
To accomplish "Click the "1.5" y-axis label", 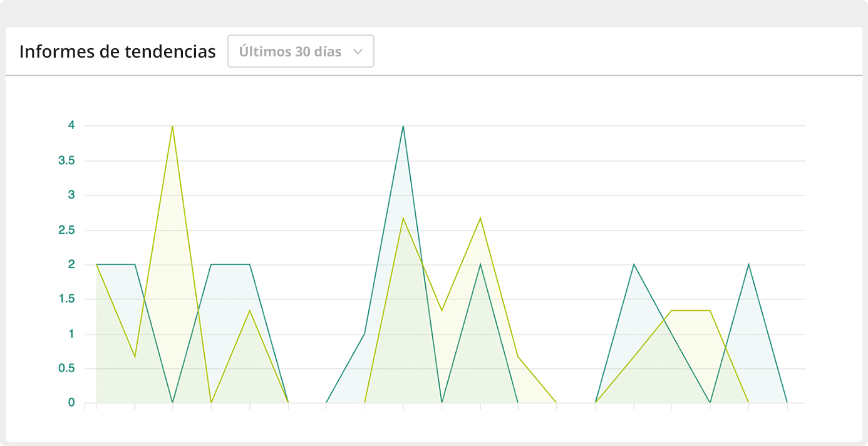I will 66,299.
